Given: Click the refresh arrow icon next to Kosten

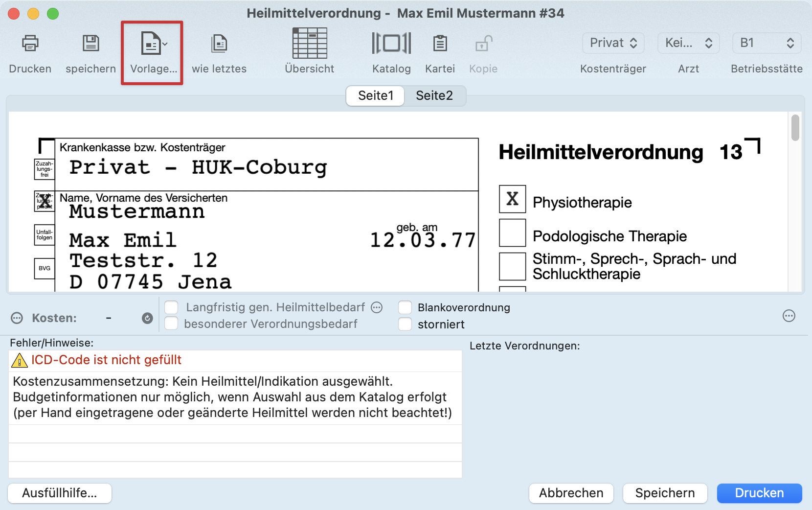Looking at the screenshot, I should 147,318.
